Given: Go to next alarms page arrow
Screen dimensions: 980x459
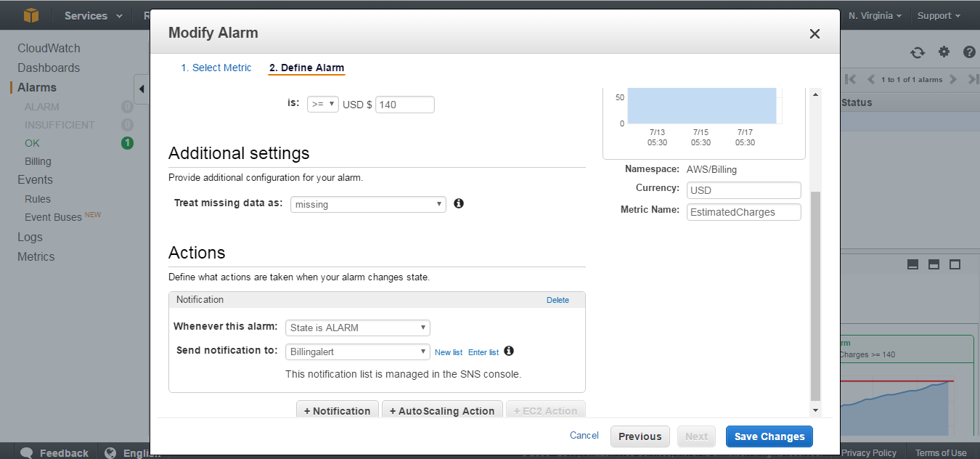Looking at the screenshot, I should (953, 79).
